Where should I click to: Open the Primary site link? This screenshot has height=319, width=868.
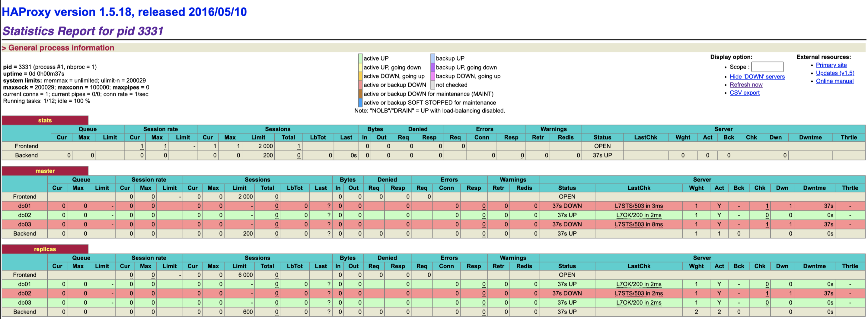[831, 65]
